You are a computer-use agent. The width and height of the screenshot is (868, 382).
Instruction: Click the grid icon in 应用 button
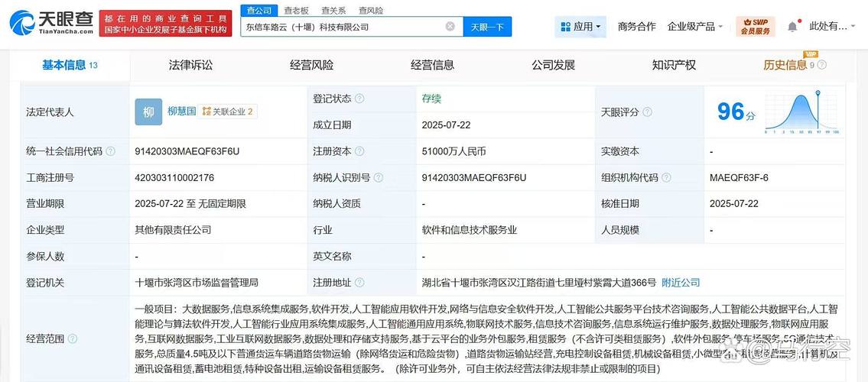[565, 27]
